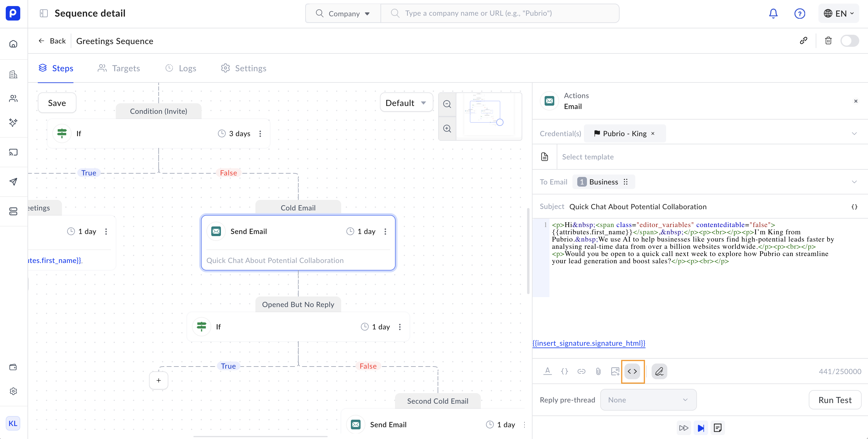Toggle the sidebar collapse icon
Viewport: 868px width, 439px height.
point(44,14)
